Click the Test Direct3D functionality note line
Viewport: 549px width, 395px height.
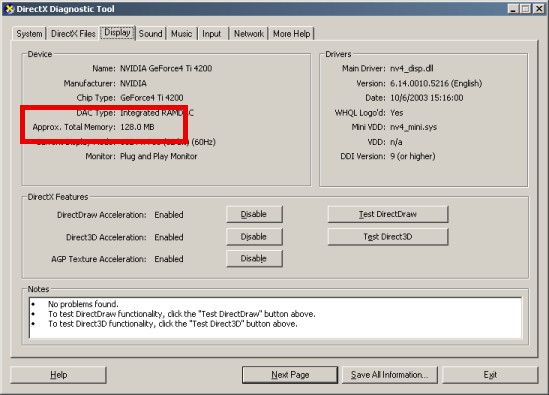[173, 324]
